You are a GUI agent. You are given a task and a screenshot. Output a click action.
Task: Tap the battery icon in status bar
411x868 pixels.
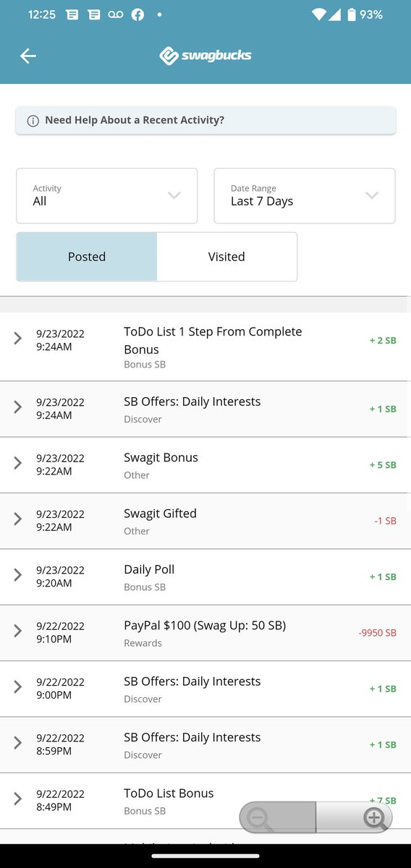click(x=351, y=14)
